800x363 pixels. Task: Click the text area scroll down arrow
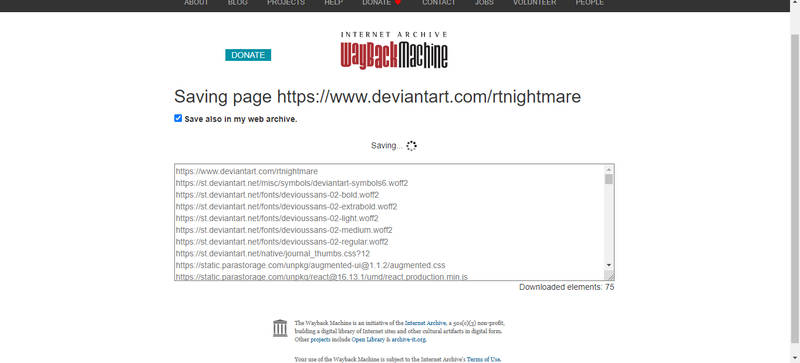point(609,265)
